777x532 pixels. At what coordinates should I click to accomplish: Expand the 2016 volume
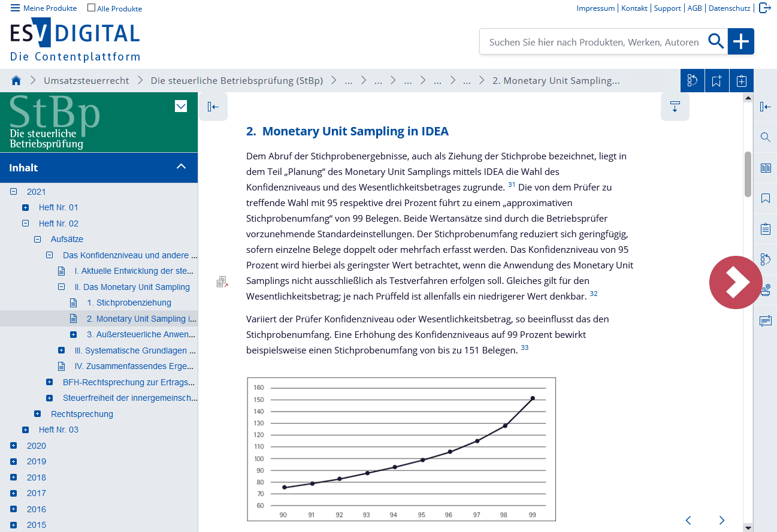[14, 509]
